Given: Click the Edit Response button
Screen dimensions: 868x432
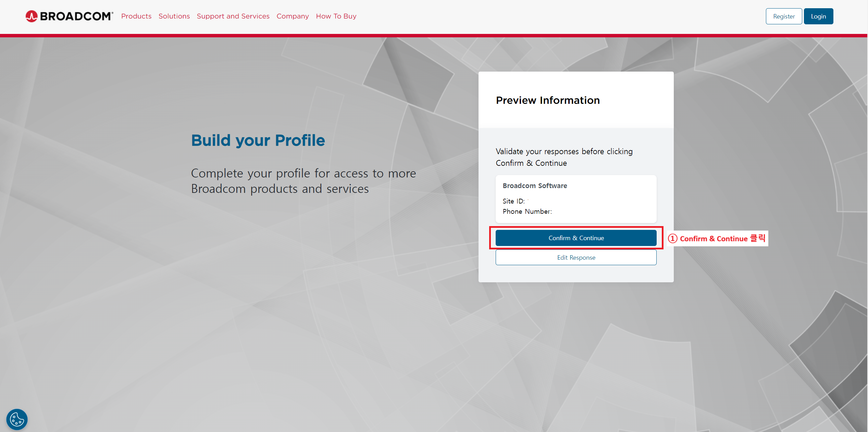Looking at the screenshot, I should 576,257.
